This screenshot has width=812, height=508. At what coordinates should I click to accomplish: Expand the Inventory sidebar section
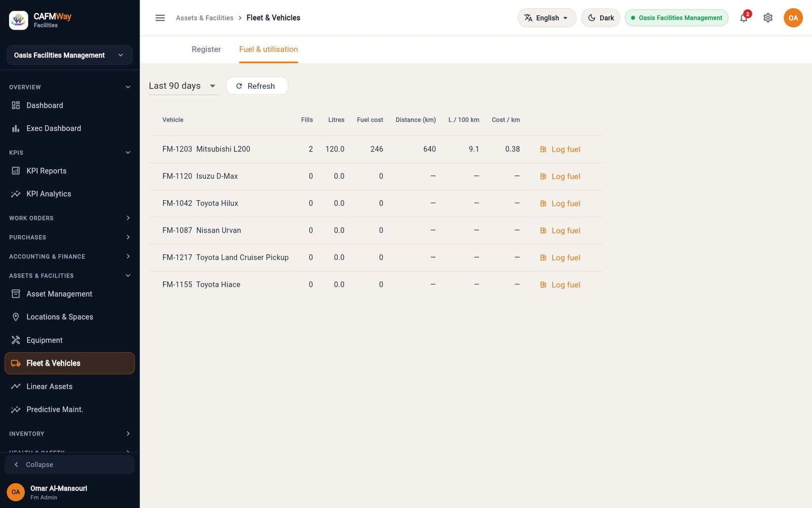tap(70, 434)
